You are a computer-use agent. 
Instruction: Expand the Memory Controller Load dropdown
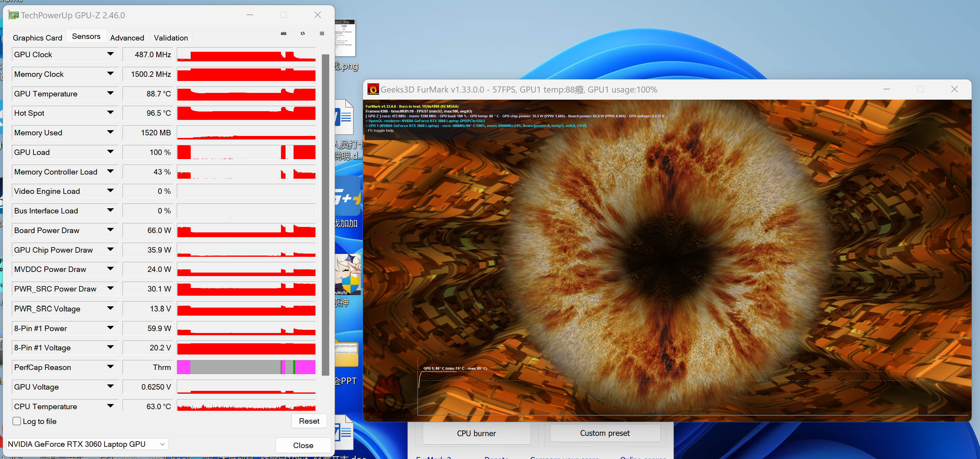[x=110, y=172]
